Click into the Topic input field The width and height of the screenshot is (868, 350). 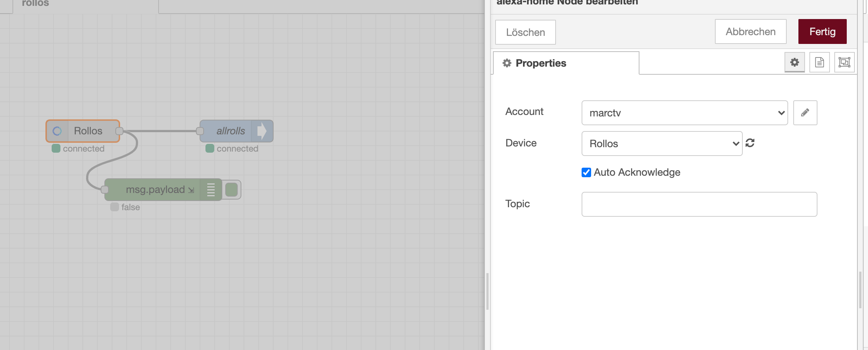click(699, 204)
